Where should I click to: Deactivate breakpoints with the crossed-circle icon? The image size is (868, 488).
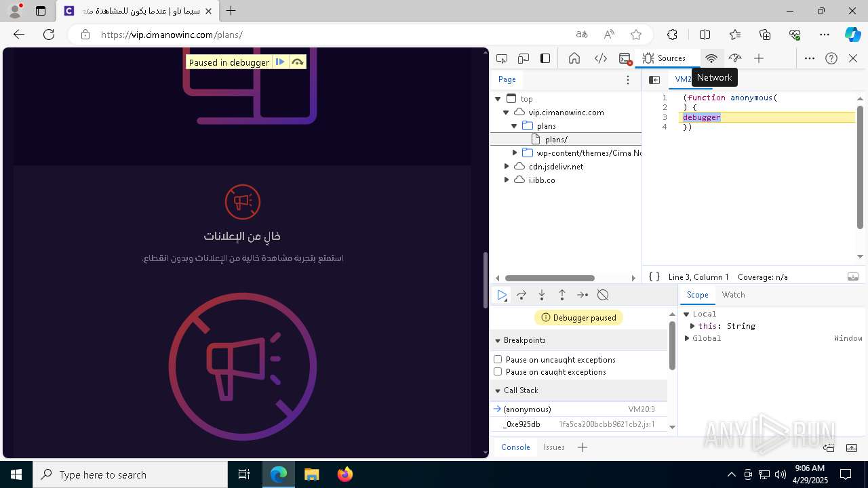[x=603, y=295]
